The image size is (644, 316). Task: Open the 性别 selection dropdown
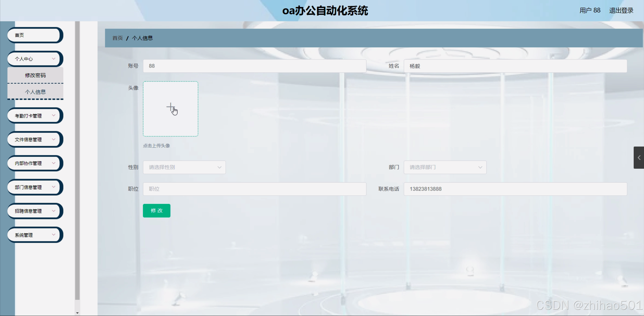click(x=184, y=167)
